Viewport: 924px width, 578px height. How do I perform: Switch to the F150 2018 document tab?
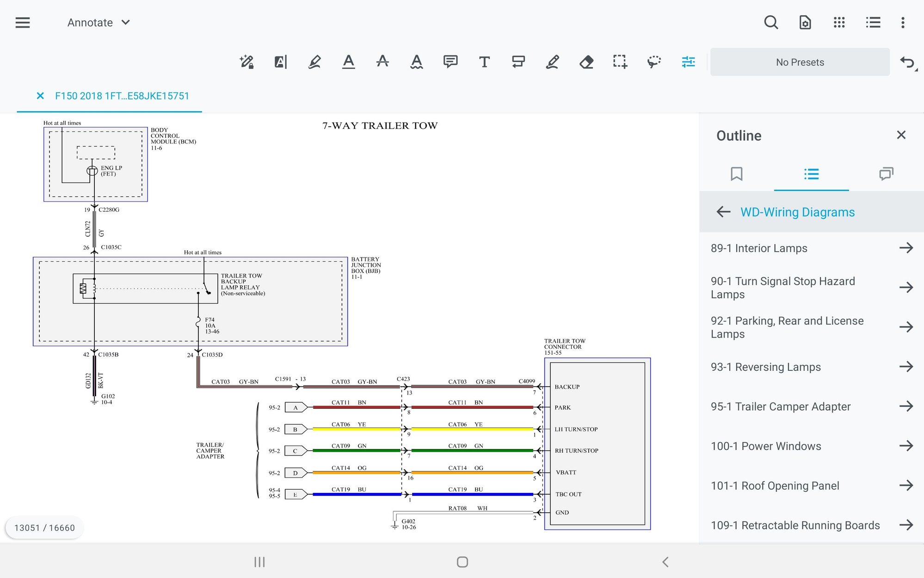(122, 96)
